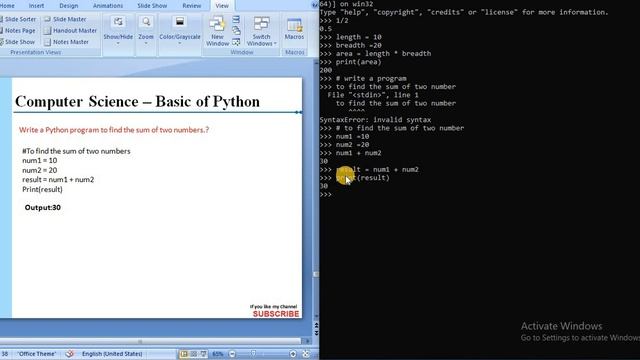Start Slide Show from Presentation Views group

click(18, 42)
